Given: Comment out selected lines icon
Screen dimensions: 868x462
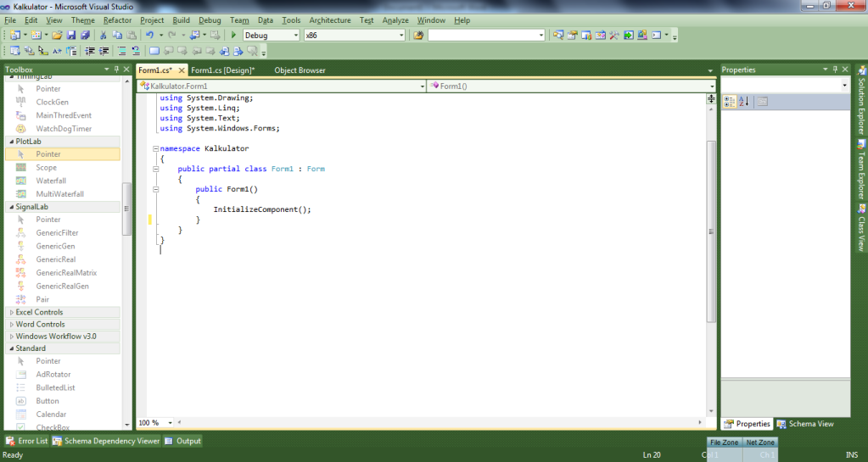Looking at the screenshot, I should (122, 51).
